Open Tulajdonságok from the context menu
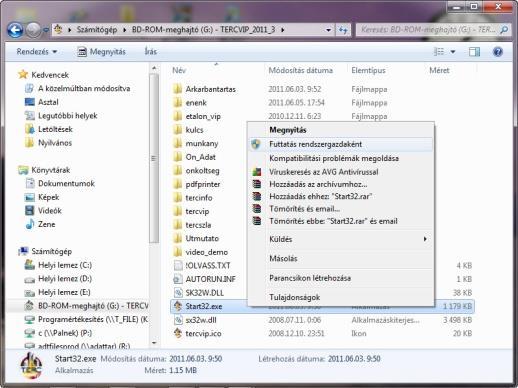This screenshot has height=388, width=518. (341, 297)
